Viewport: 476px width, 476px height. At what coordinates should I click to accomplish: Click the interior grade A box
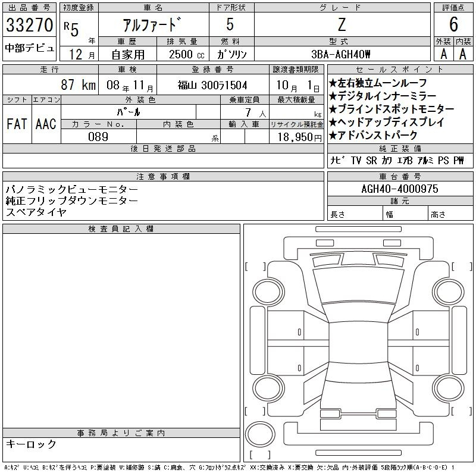point(462,53)
